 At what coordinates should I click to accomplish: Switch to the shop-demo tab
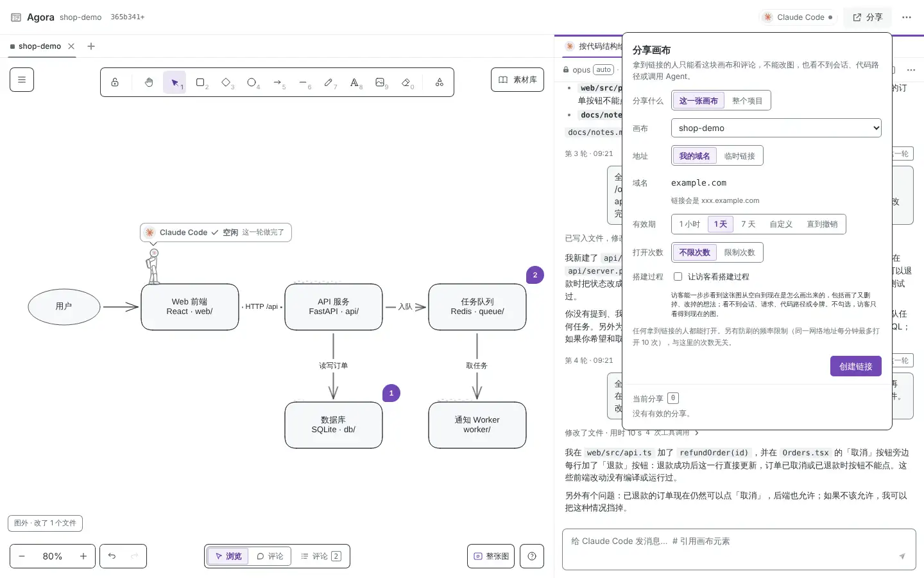tap(40, 46)
